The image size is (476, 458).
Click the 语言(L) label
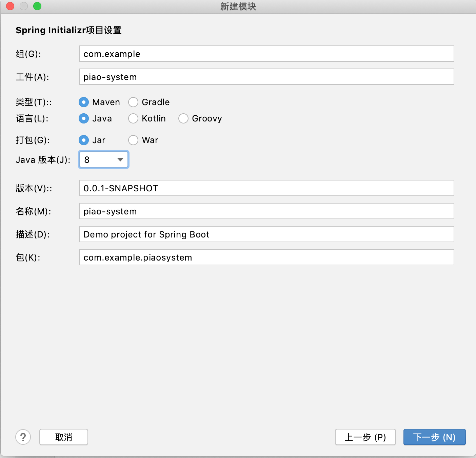(32, 118)
